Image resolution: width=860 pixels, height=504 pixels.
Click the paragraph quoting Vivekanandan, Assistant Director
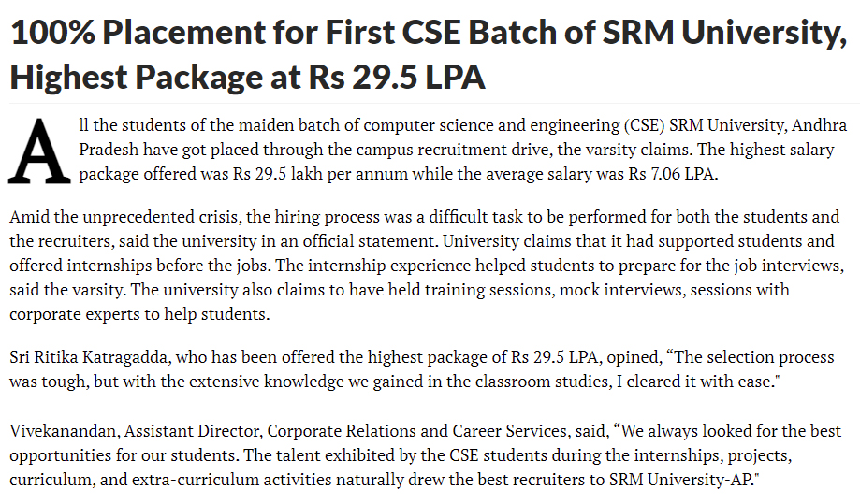click(x=421, y=454)
